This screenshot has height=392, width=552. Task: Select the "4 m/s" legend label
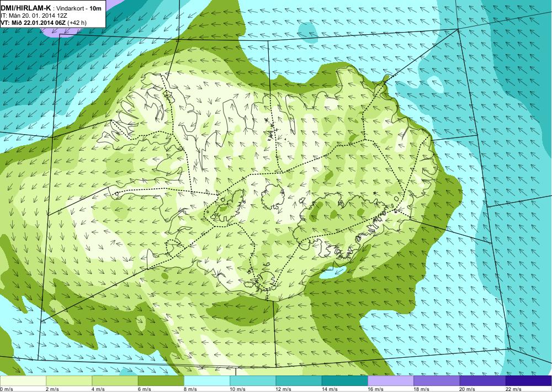click(x=99, y=389)
